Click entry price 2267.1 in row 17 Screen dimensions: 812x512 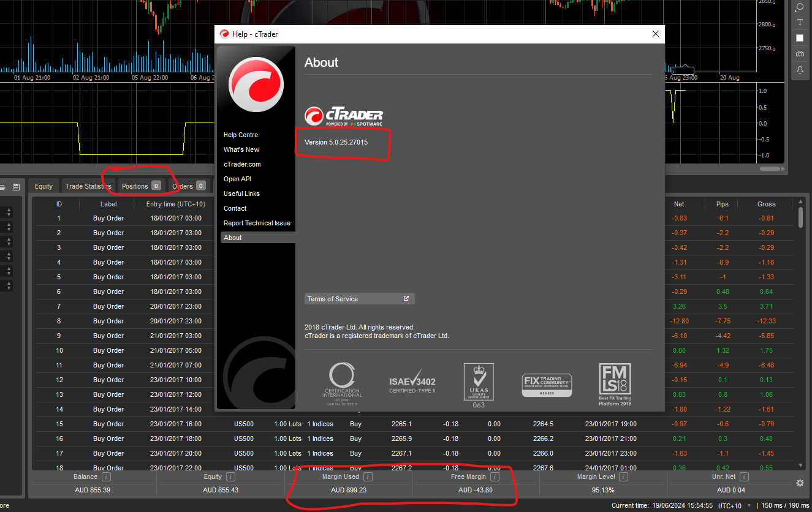401,453
